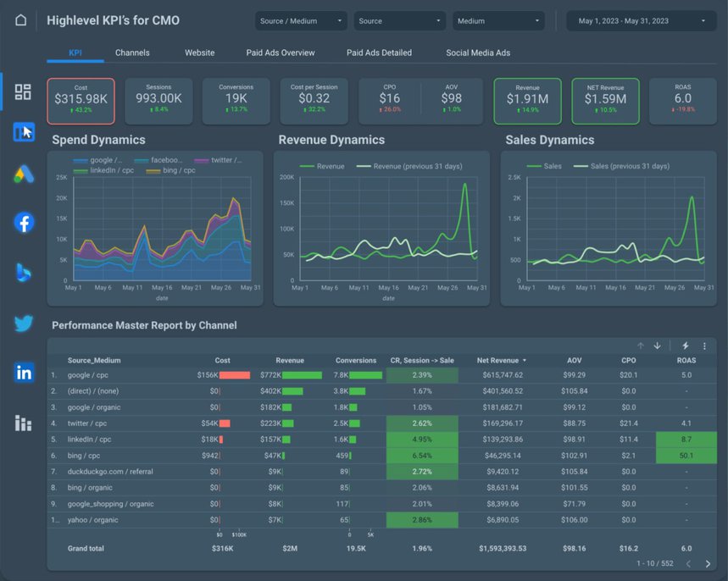Toggle Sales (previous 31 days) legend entry
Viewport: 728px width, 581px height.
pyautogui.click(x=622, y=166)
